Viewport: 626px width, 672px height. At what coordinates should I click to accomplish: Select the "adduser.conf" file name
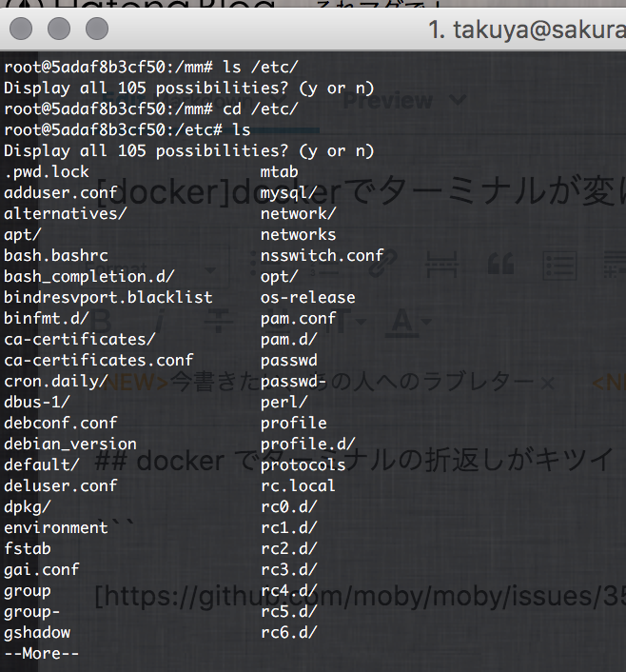(61, 193)
